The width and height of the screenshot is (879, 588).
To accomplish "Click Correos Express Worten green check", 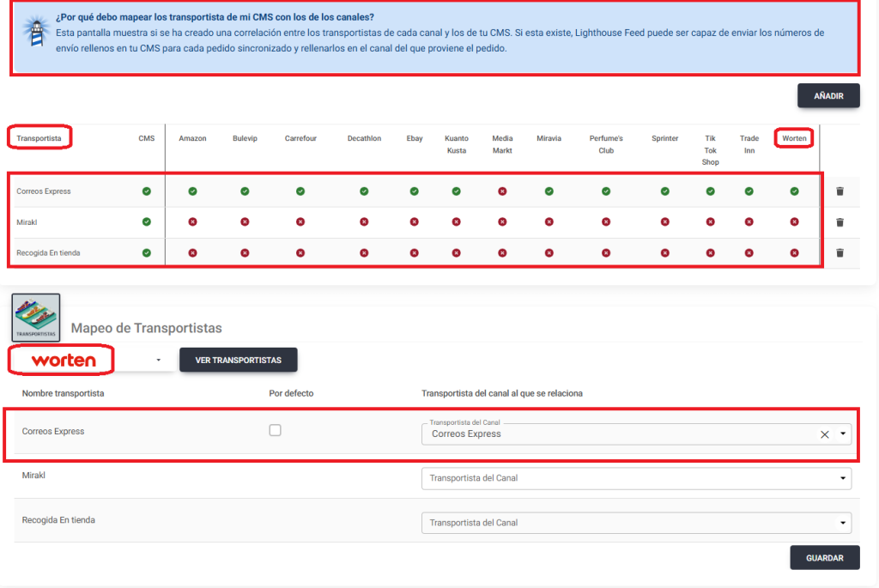I will point(794,191).
